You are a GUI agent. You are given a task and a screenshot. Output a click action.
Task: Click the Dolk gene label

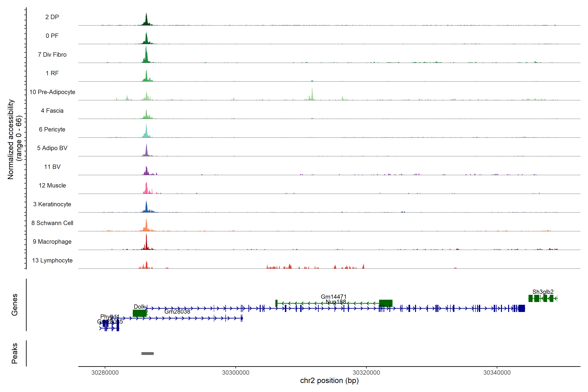(139, 307)
